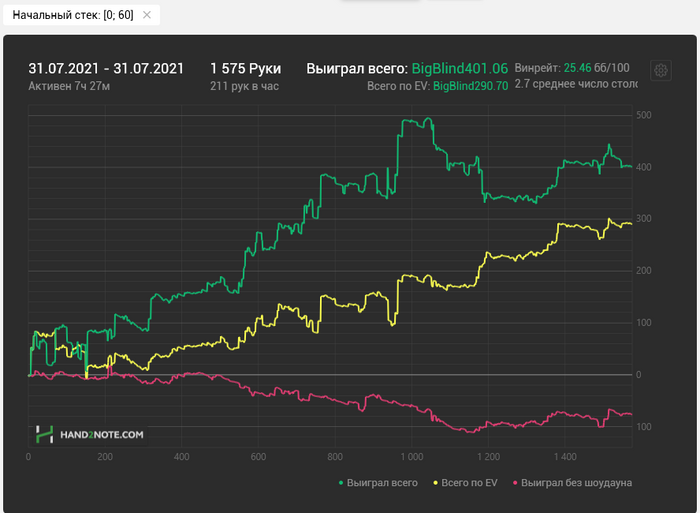This screenshot has width=700, height=513.
Task: Click the 25.46 winrate value
Action: (x=577, y=68)
